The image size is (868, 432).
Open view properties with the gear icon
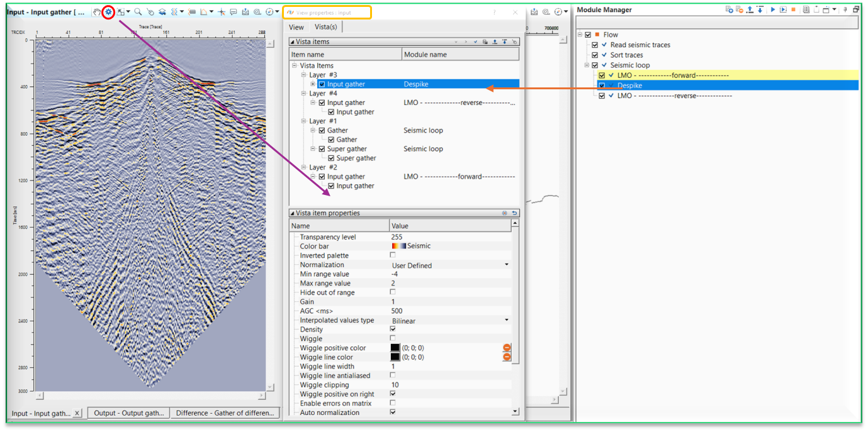pyautogui.click(x=108, y=12)
